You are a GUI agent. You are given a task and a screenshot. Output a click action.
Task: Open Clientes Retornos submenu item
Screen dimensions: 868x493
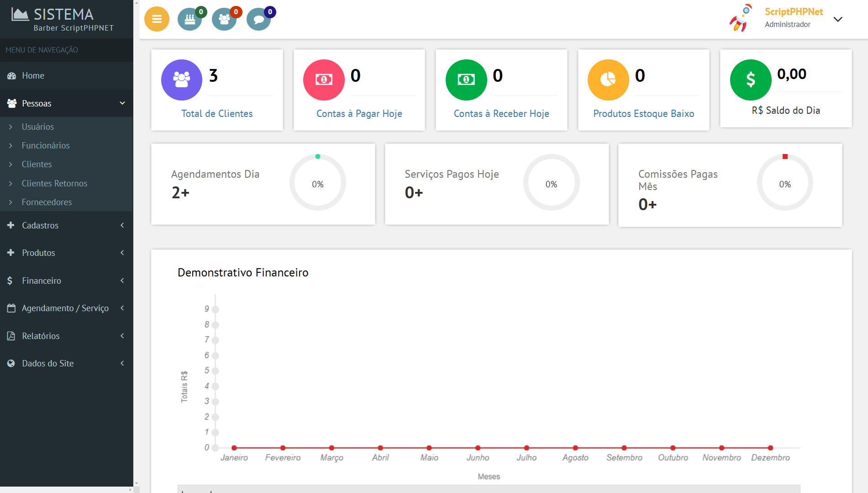[x=54, y=183]
